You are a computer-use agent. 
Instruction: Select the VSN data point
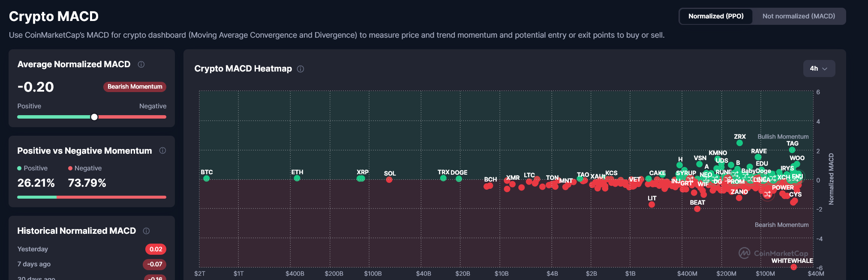click(x=699, y=164)
